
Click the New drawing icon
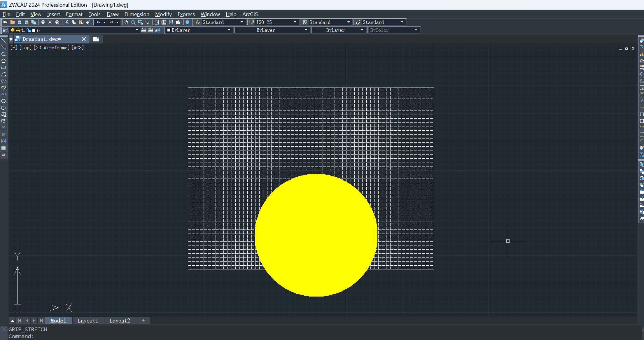click(6, 22)
